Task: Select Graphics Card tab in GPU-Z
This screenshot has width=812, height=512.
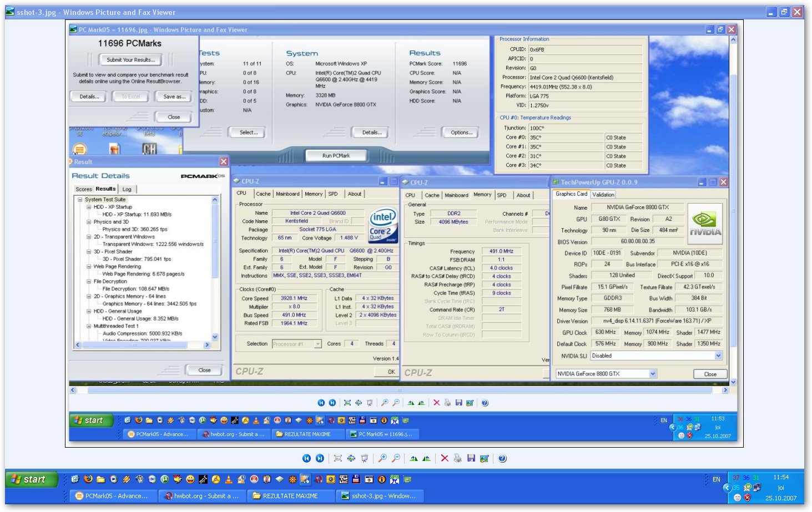Action: pos(571,194)
